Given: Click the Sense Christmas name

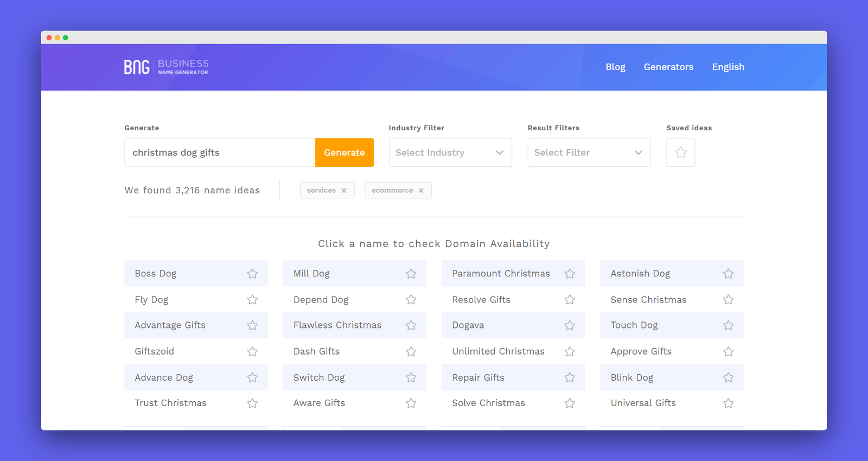Looking at the screenshot, I should click(x=648, y=300).
